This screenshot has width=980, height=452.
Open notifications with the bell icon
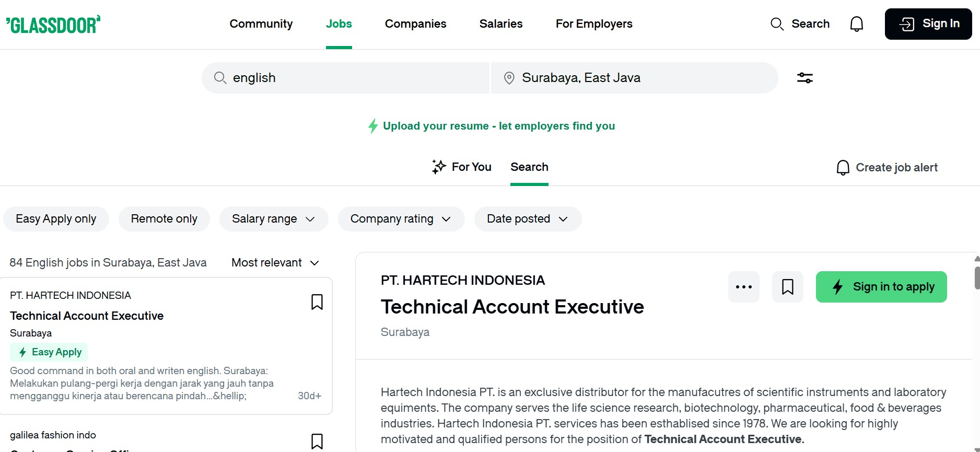point(856,24)
